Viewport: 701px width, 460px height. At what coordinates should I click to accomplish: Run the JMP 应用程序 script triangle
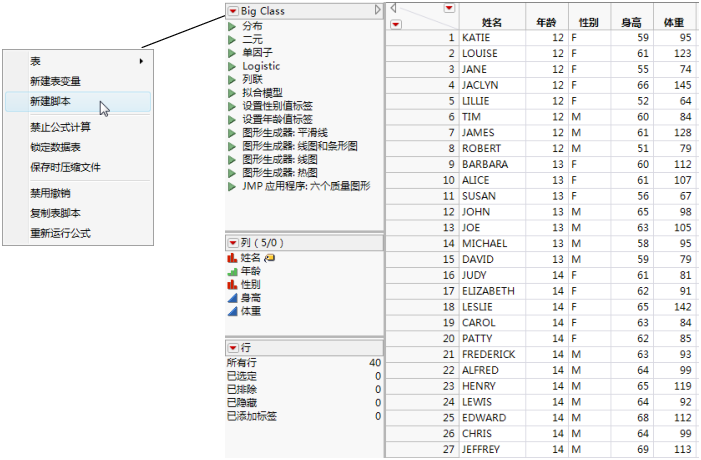(x=232, y=186)
